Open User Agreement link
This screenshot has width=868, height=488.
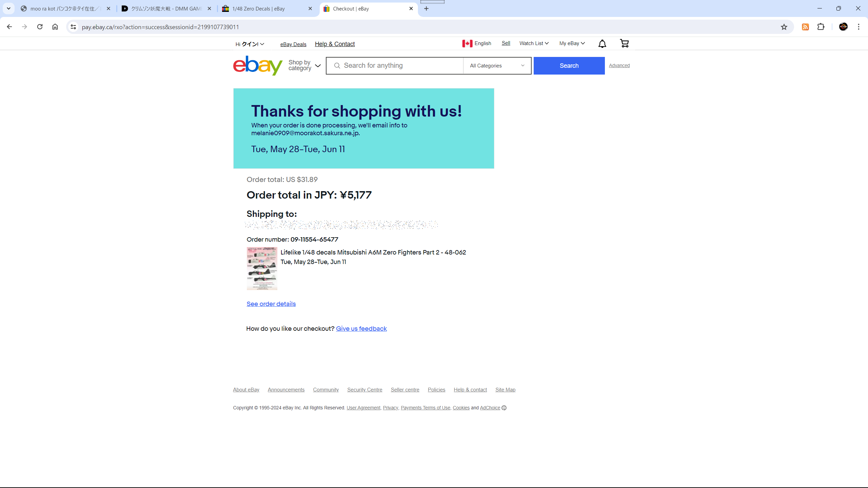point(363,408)
